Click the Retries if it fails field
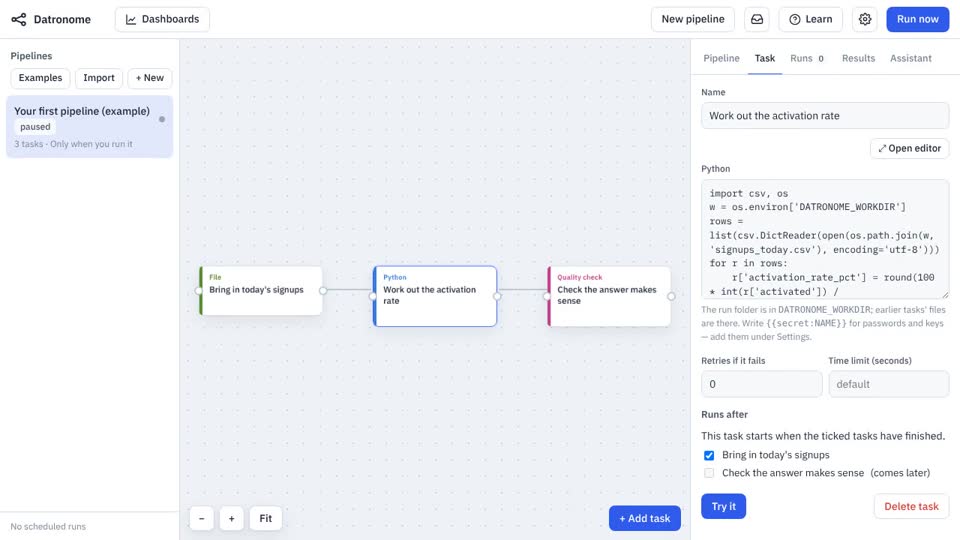 pos(761,384)
